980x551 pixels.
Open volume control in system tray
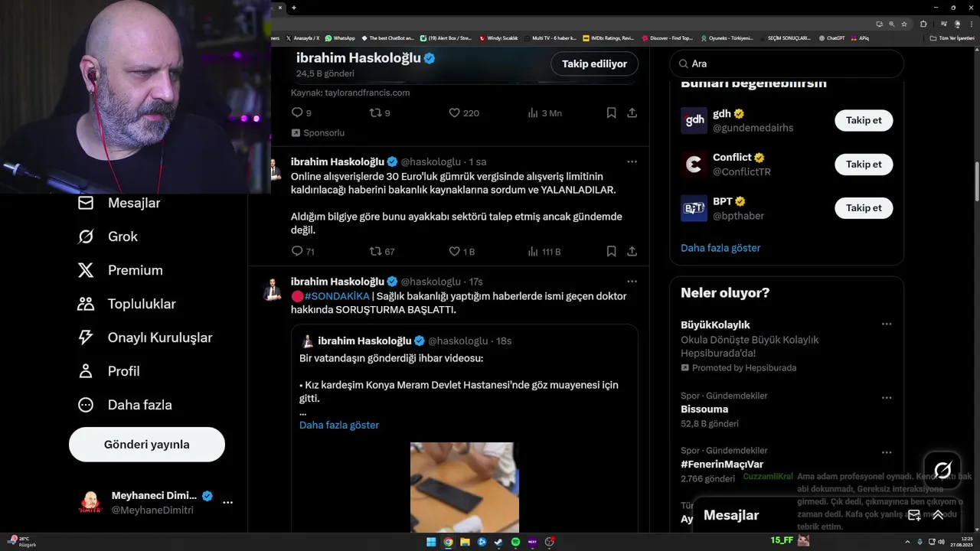pyautogui.click(x=941, y=542)
